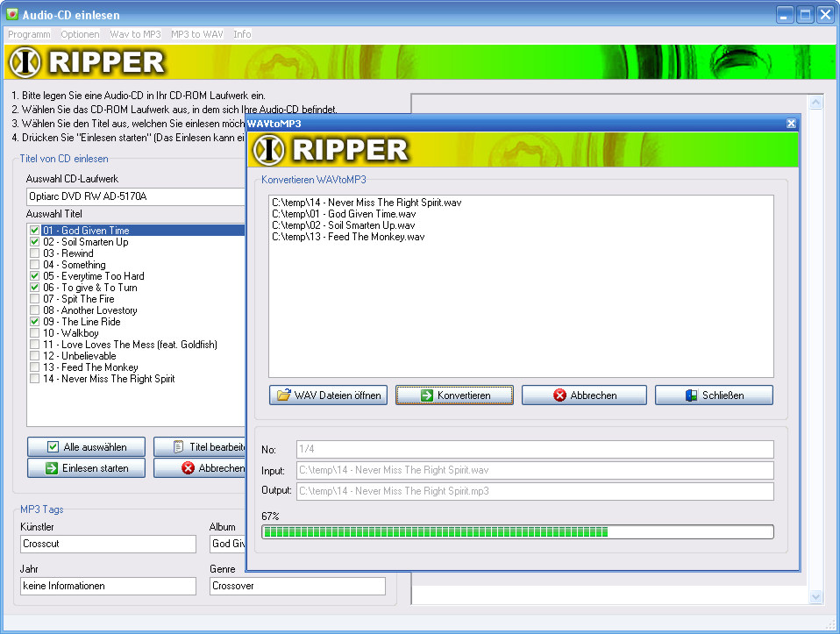Check track 14 - Never Miss The Right Spirit
Image resolution: width=840 pixels, height=634 pixels.
click(34, 378)
